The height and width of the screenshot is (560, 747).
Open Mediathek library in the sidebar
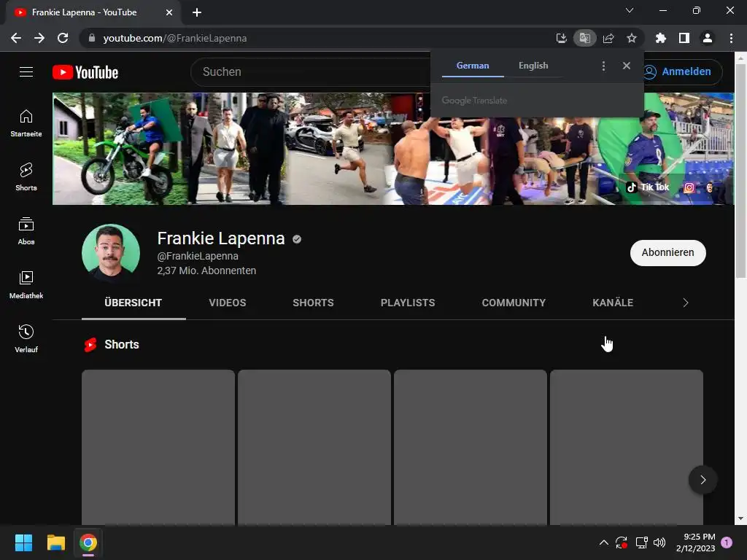[x=26, y=285]
